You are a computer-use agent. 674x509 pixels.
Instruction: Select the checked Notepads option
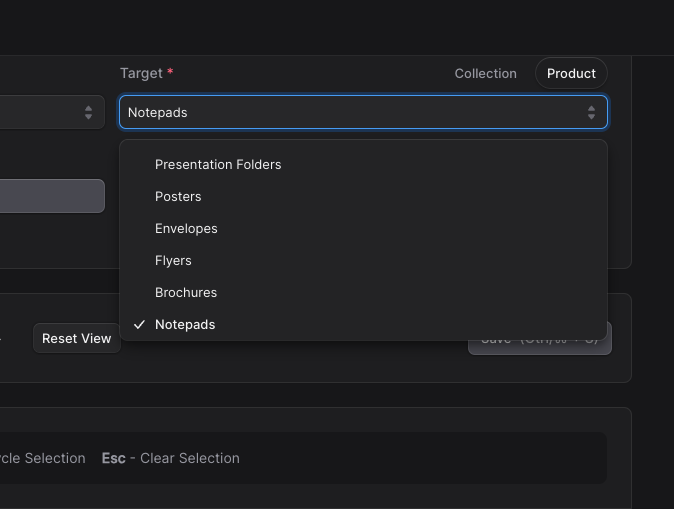pyautogui.click(x=363, y=325)
